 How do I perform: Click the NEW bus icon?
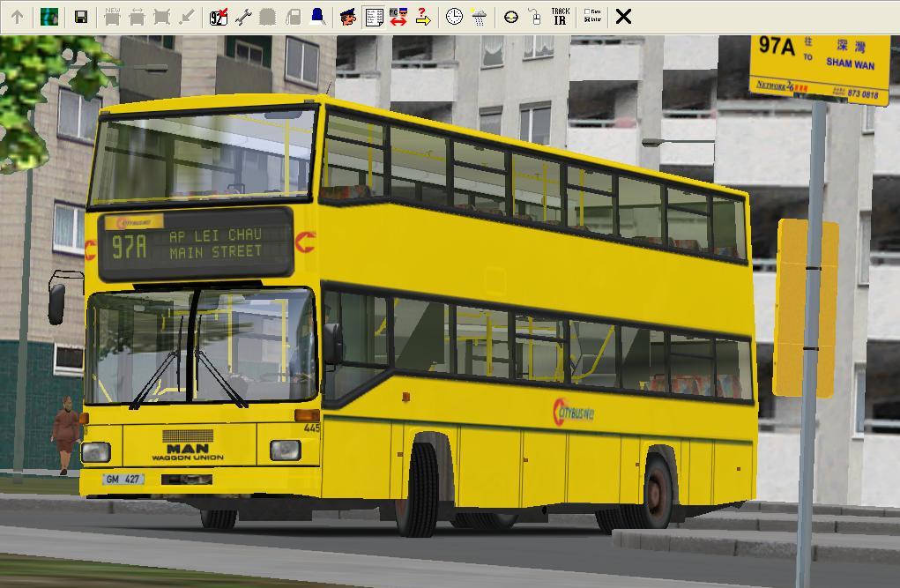click(x=112, y=17)
